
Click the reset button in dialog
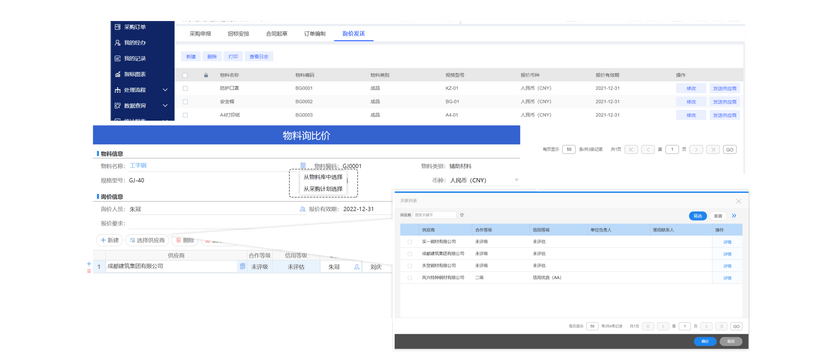(x=718, y=216)
